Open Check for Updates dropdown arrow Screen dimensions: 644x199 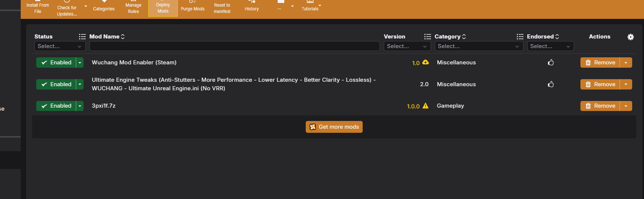coord(86,6)
